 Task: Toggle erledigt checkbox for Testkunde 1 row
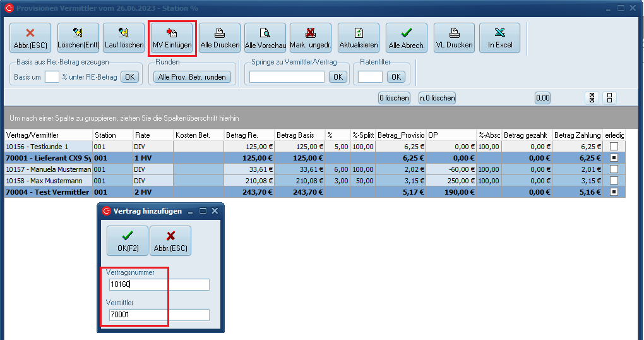[614, 147]
